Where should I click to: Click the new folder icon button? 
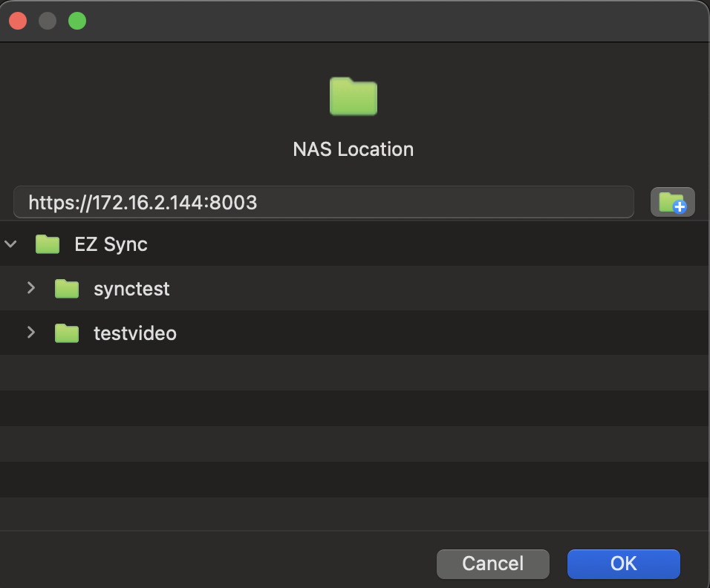pos(672,202)
